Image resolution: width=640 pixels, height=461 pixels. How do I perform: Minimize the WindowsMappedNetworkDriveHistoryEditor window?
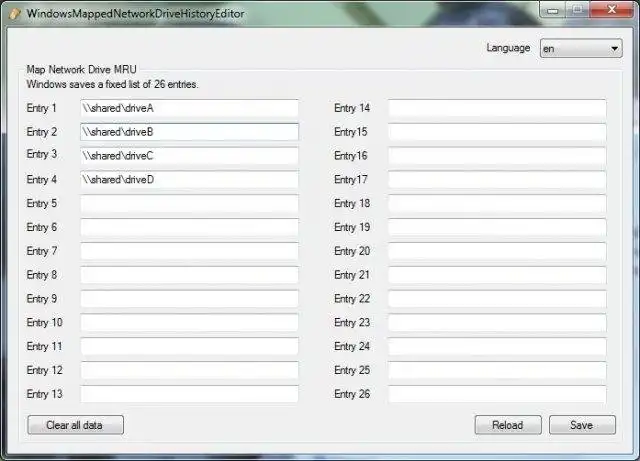[552, 10]
